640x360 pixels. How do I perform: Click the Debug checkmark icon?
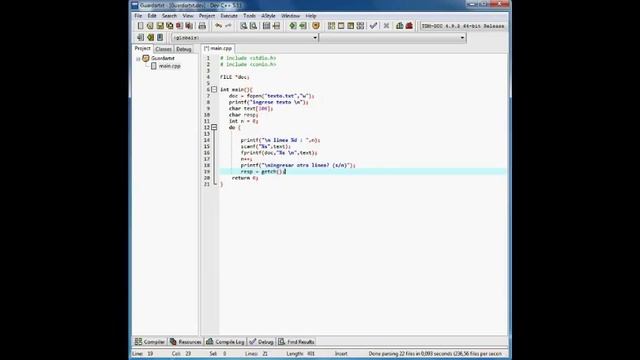coord(373,26)
